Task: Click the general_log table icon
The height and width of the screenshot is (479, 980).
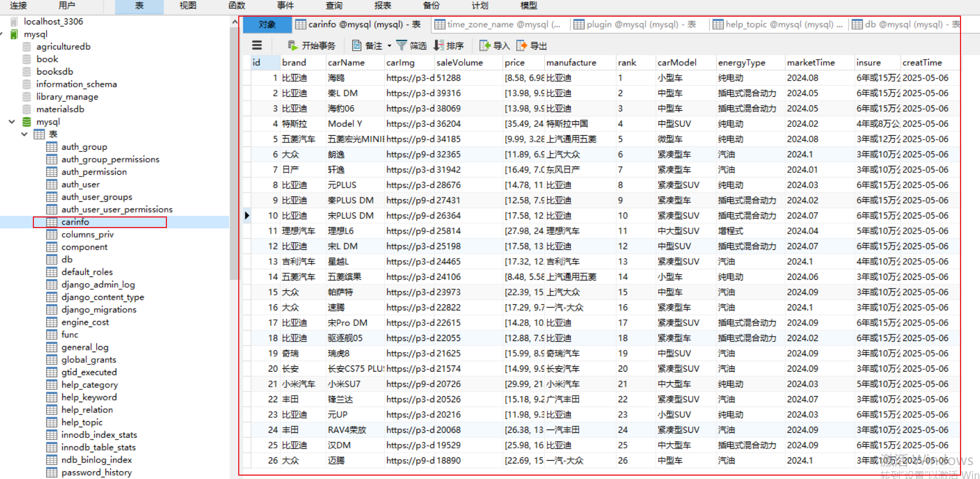Action: tap(52, 347)
